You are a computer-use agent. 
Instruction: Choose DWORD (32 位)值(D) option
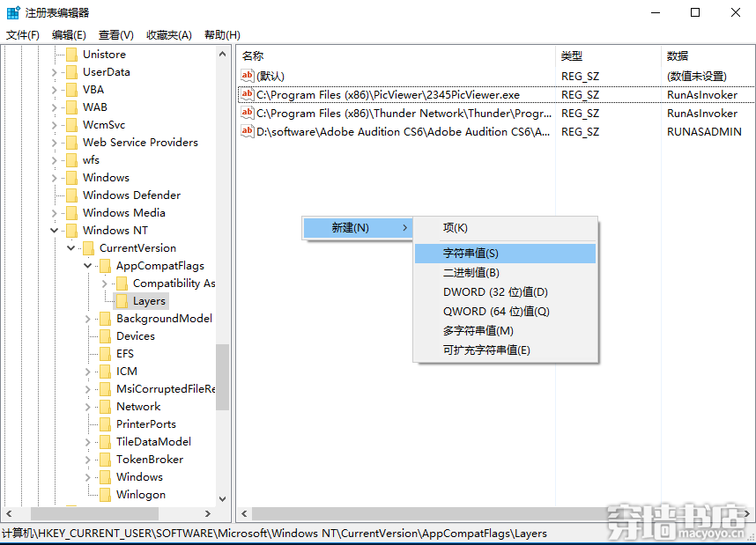coord(505,292)
